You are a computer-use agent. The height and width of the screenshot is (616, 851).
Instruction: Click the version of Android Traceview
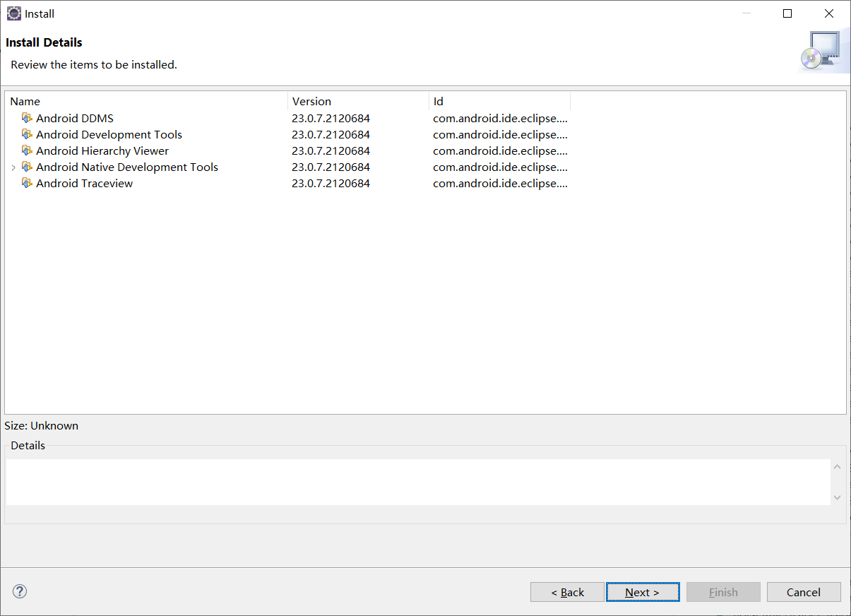331,183
